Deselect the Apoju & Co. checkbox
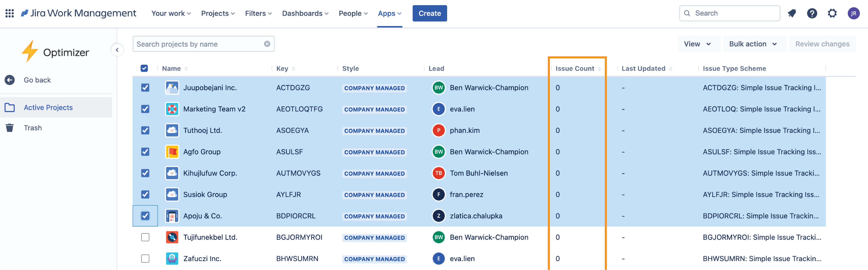The width and height of the screenshot is (868, 270). coord(145,216)
